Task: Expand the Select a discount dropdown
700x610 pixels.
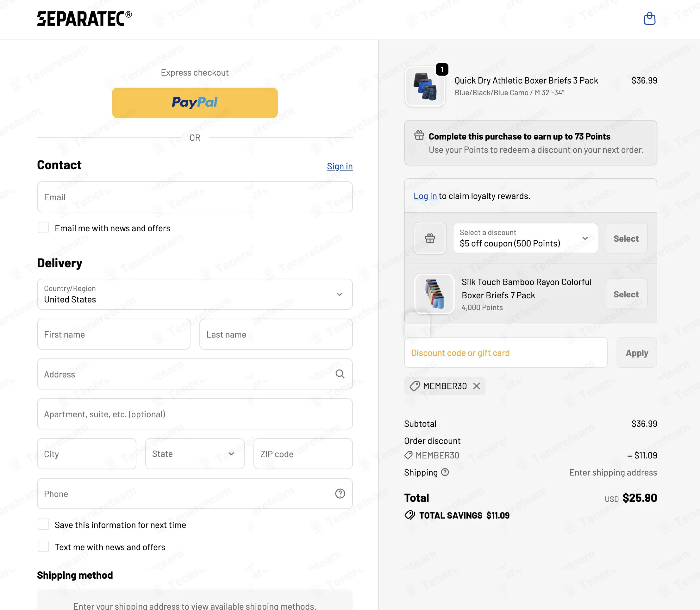Action: click(x=525, y=238)
